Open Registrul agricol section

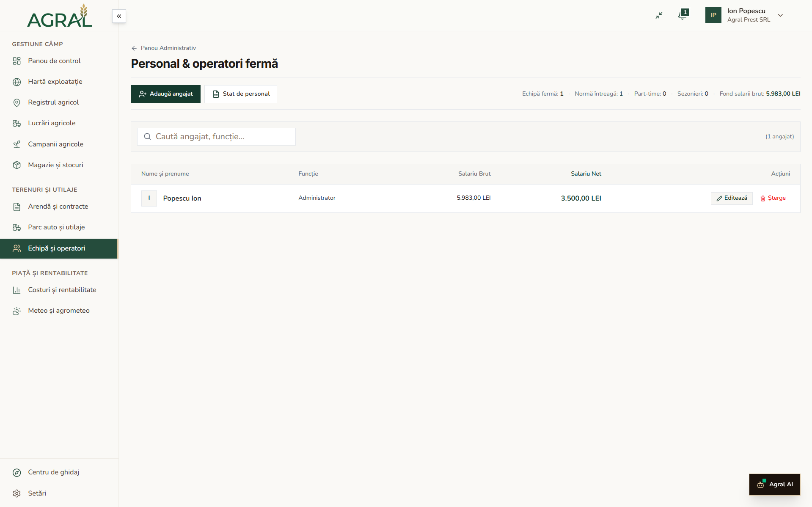[59, 102]
